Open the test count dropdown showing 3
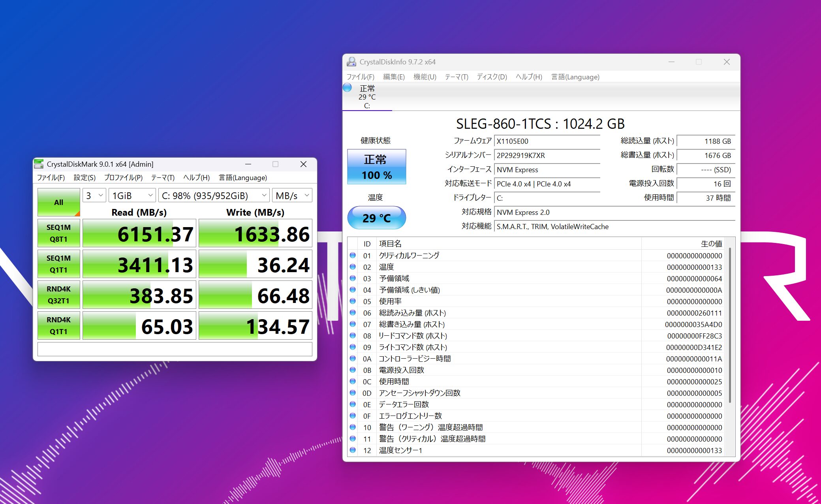 click(93, 195)
